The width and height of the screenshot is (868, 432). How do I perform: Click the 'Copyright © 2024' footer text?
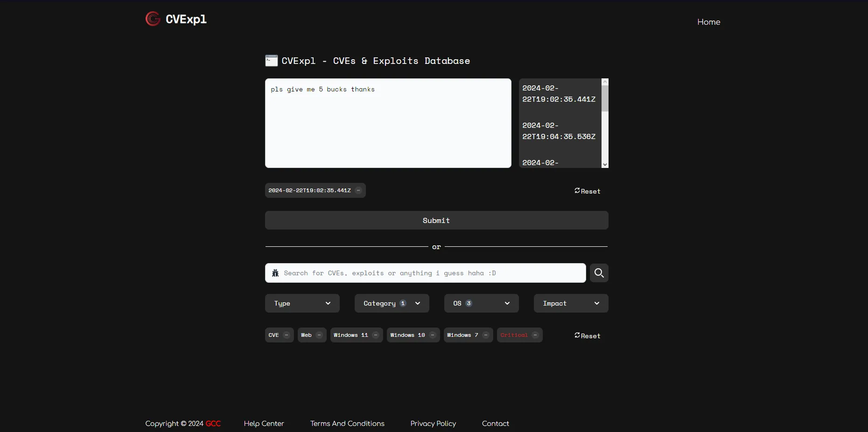[x=174, y=424]
